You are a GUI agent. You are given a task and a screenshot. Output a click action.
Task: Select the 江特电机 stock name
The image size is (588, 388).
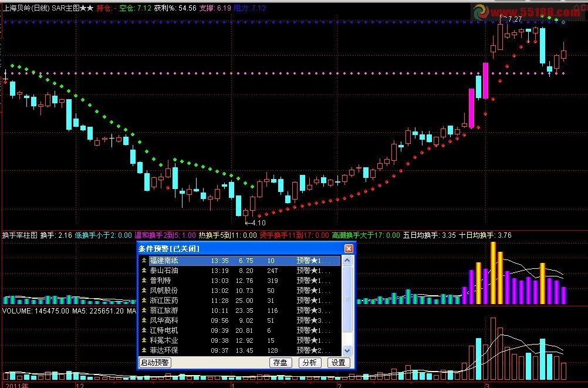164,330
